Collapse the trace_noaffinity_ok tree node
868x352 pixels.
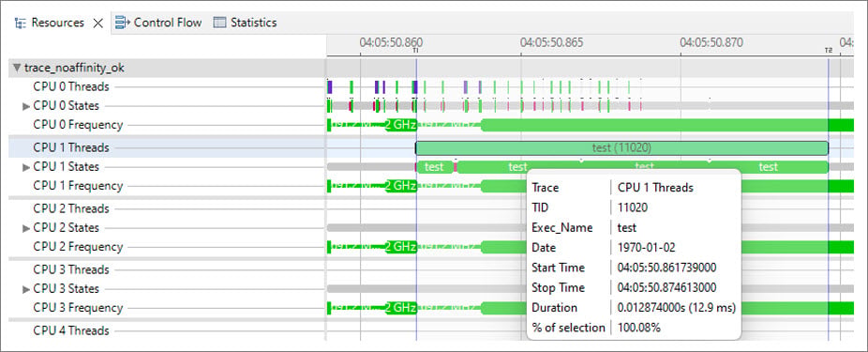point(17,68)
